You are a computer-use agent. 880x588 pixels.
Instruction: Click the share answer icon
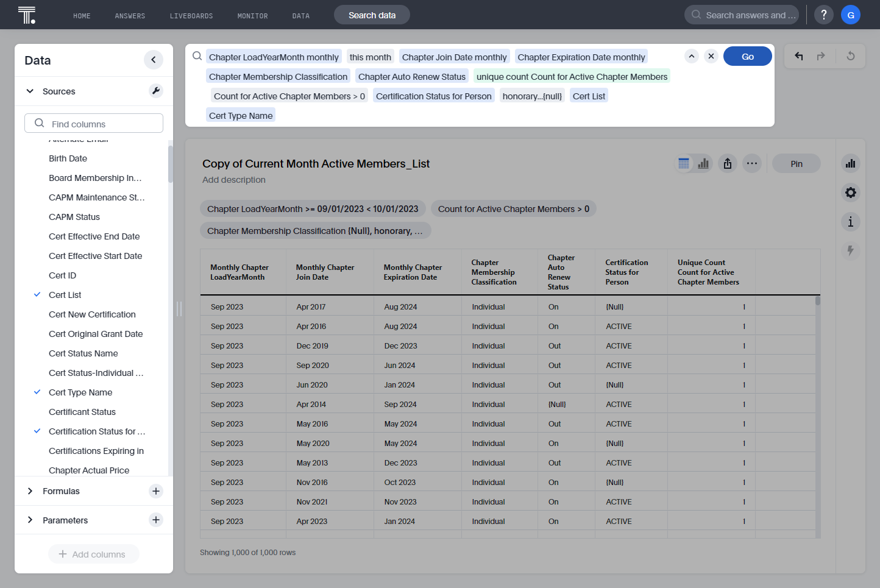coord(728,163)
